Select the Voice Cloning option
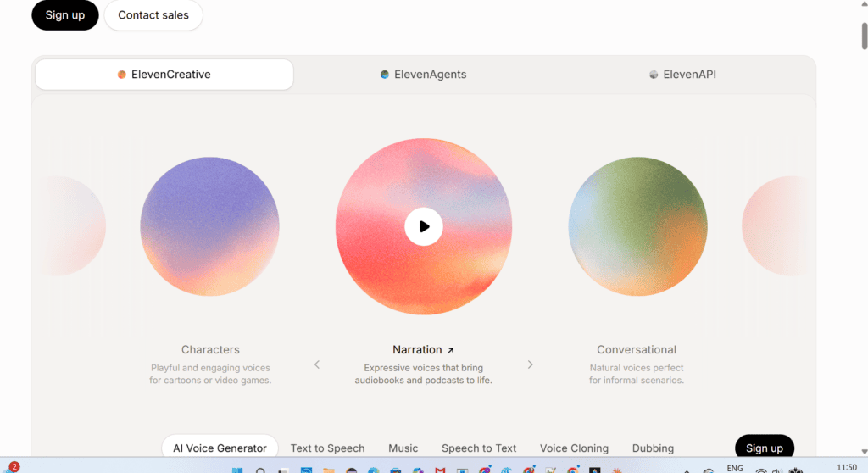868x473 pixels. (574, 448)
